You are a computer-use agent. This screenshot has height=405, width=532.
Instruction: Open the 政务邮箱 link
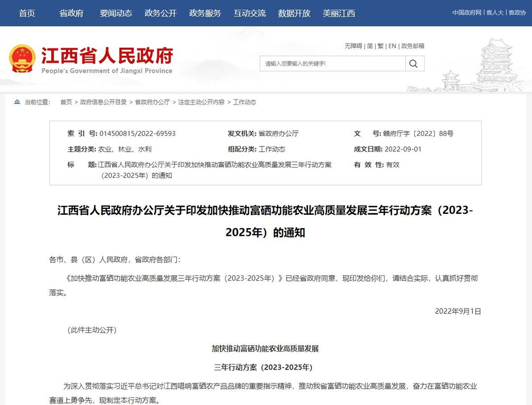[413, 46]
